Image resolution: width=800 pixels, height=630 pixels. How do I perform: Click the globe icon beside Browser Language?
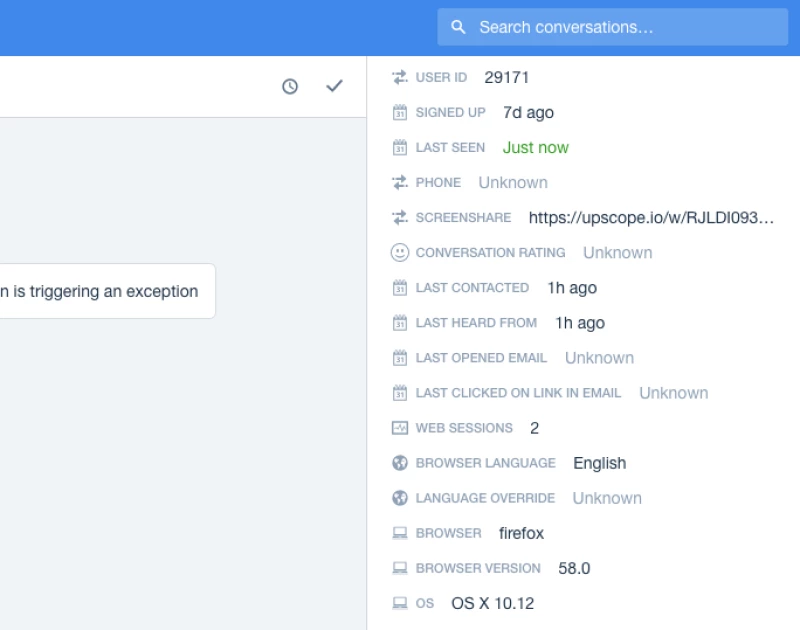[x=400, y=463]
